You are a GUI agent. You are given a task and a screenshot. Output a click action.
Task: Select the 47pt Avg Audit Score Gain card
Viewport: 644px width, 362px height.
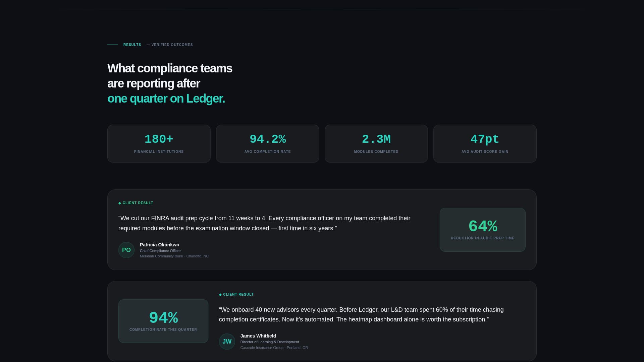485,144
